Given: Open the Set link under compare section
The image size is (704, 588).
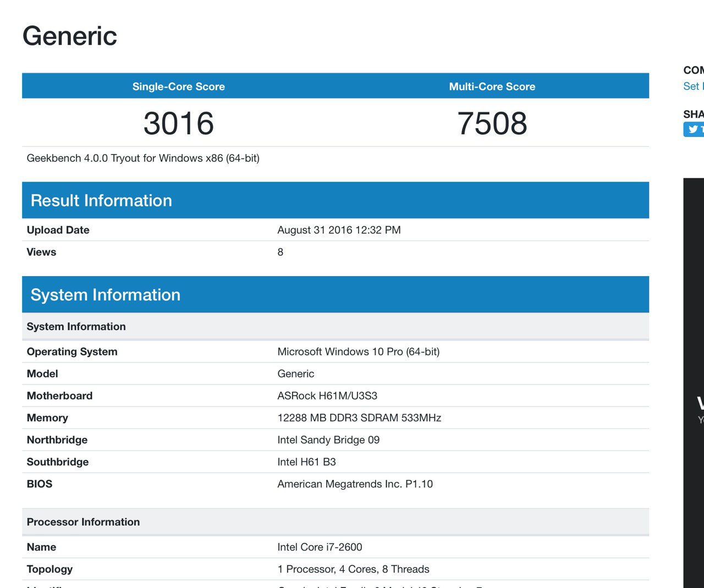Looking at the screenshot, I should (693, 86).
